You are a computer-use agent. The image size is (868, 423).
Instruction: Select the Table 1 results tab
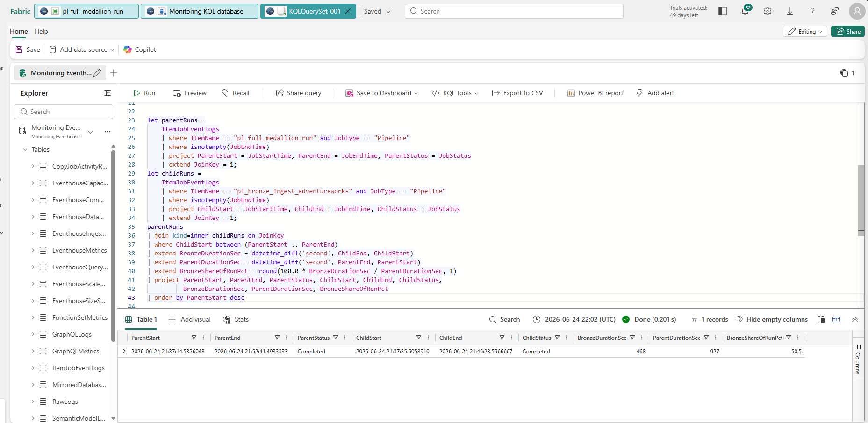[x=141, y=319]
